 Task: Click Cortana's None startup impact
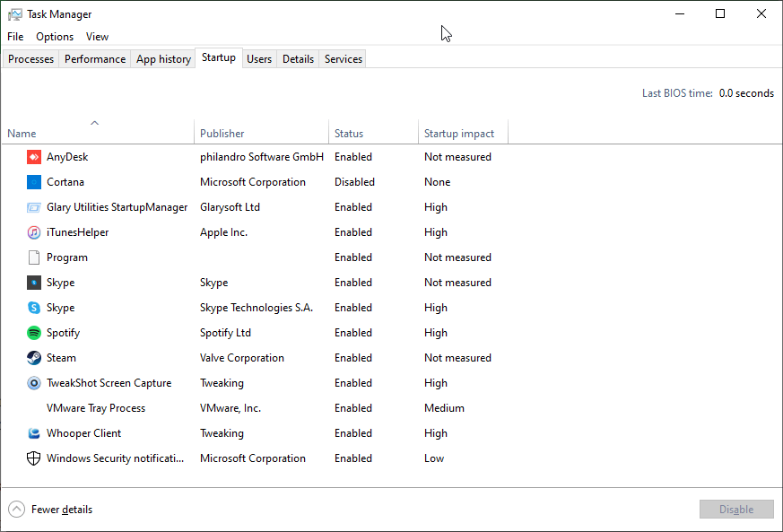click(x=437, y=182)
